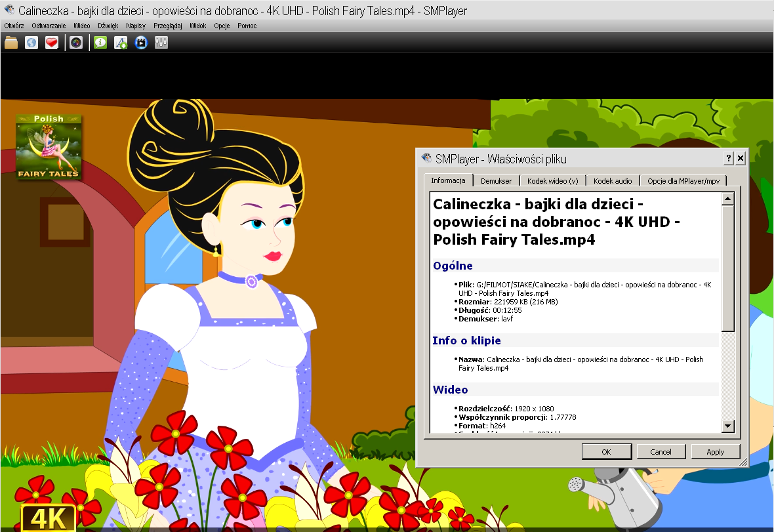Click the 'Rozmiar: 221959 KB (216 MB)' line
Viewport: 774px width, 532px height.
click(x=508, y=302)
